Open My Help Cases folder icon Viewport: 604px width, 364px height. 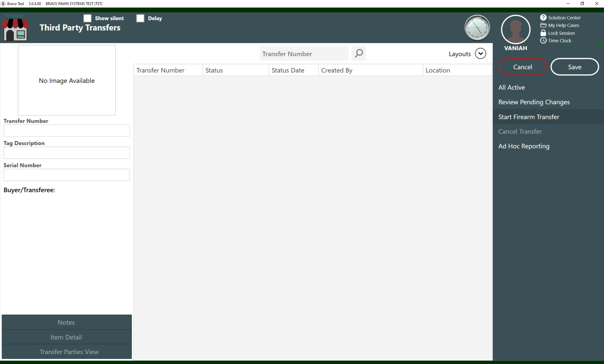click(x=543, y=25)
